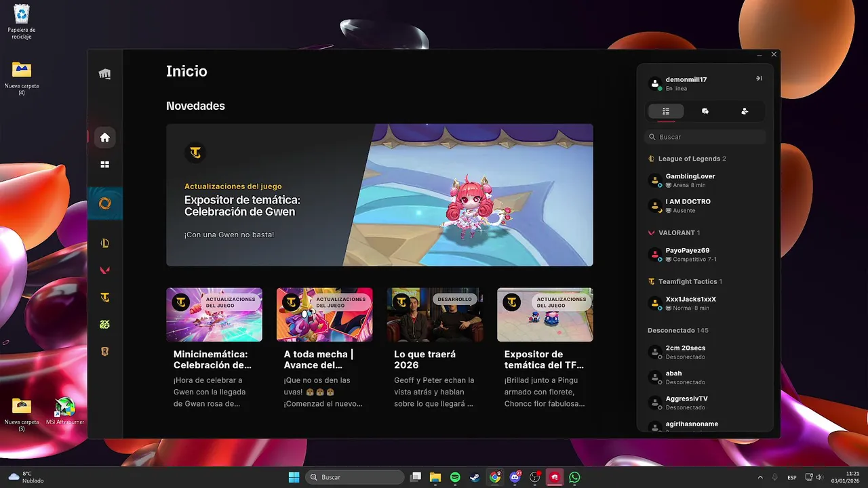The height and width of the screenshot is (488, 868).
Task: Click the TFT logo on featured banner
Action: coord(195,152)
